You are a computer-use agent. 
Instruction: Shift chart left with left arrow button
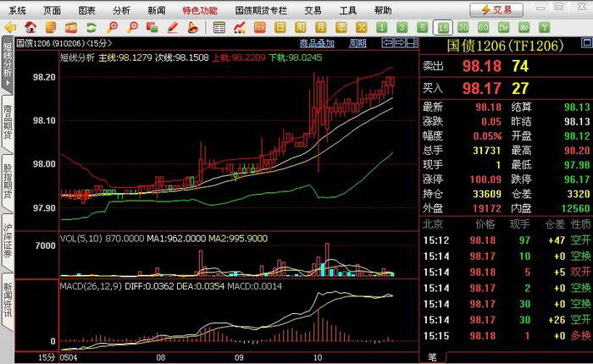387,42
